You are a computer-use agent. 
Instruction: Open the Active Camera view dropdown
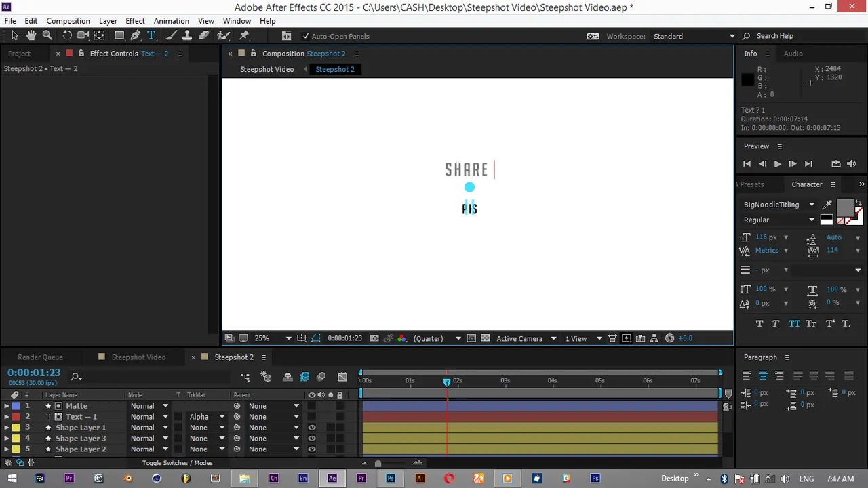point(526,338)
